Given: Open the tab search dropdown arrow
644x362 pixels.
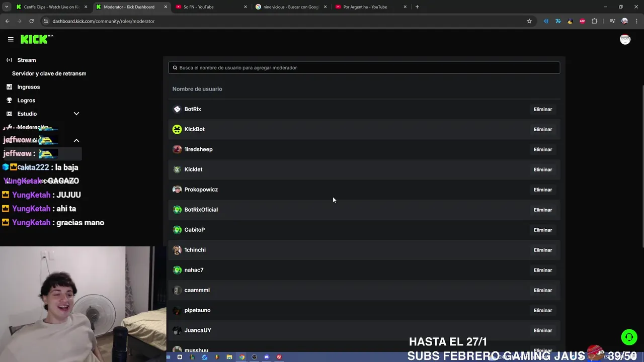Looking at the screenshot, I should 7,7.
